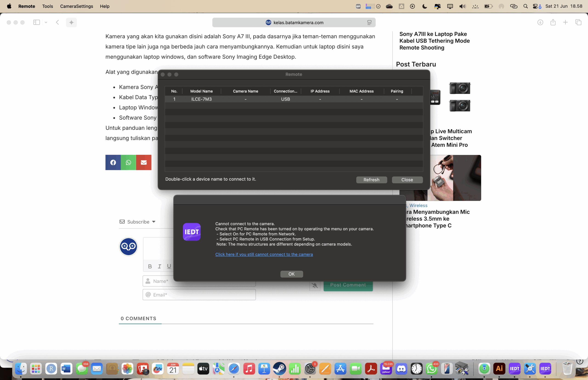Image resolution: width=588 pixels, height=380 pixels.
Task: Open Adobe Illustrator from the Dock
Action: point(499,369)
